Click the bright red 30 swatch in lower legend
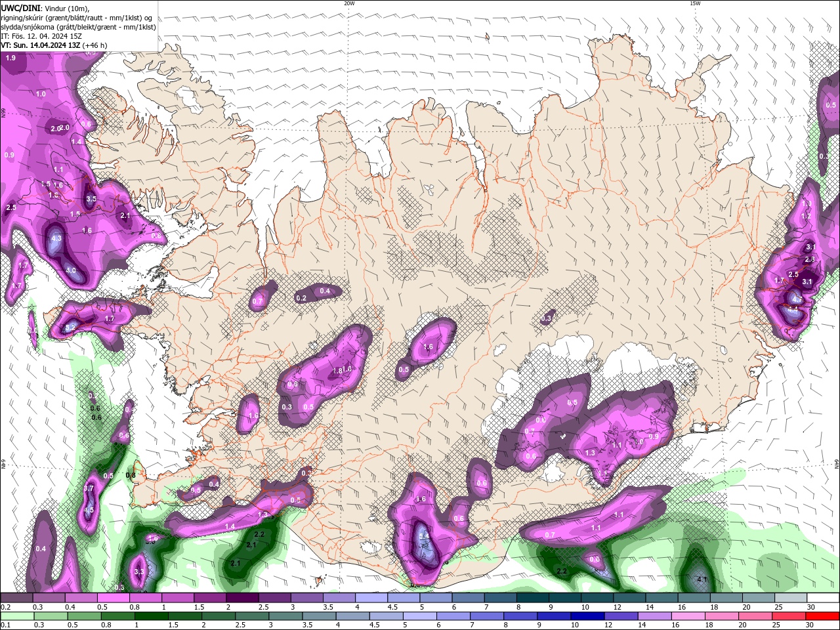Screen dimensions: 840x630 point(823,616)
